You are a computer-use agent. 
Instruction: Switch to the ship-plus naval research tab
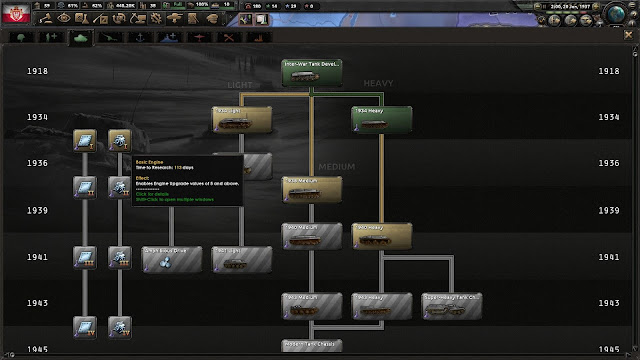click(169, 38)
